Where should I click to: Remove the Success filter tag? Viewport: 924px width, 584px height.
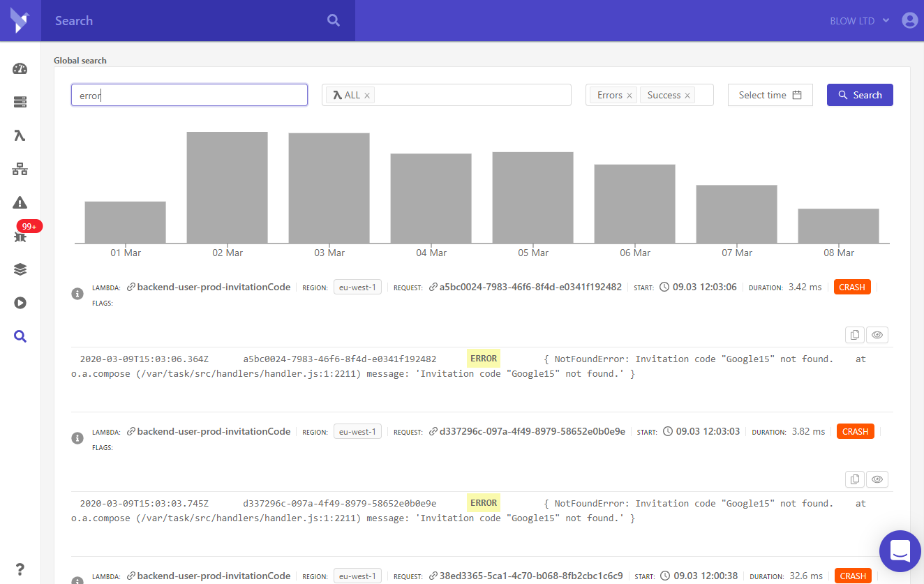click(x=687, y=96)
